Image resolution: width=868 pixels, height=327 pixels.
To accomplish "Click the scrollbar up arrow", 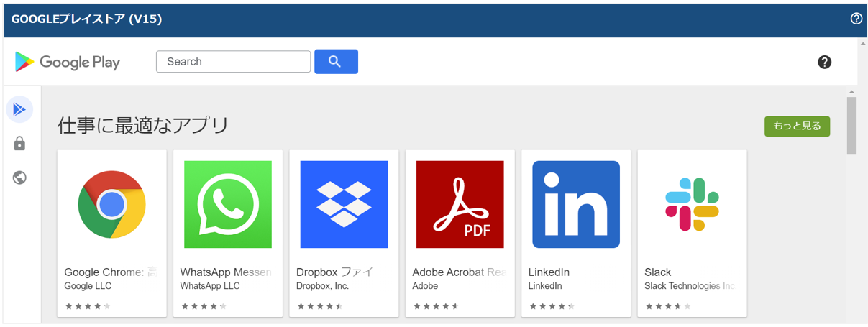I will (851, 92).
